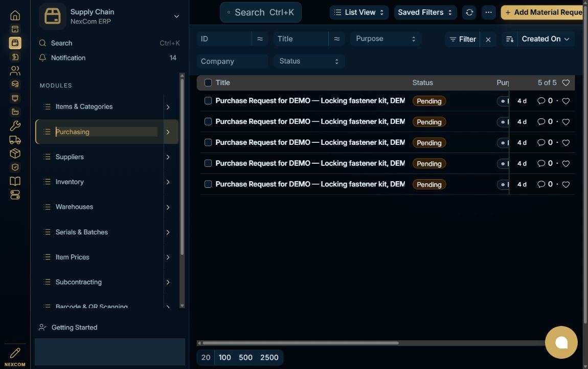This screenshot has height=369, width=588.
Task: Open the three-dots more options menu
Action: (488, 12)
